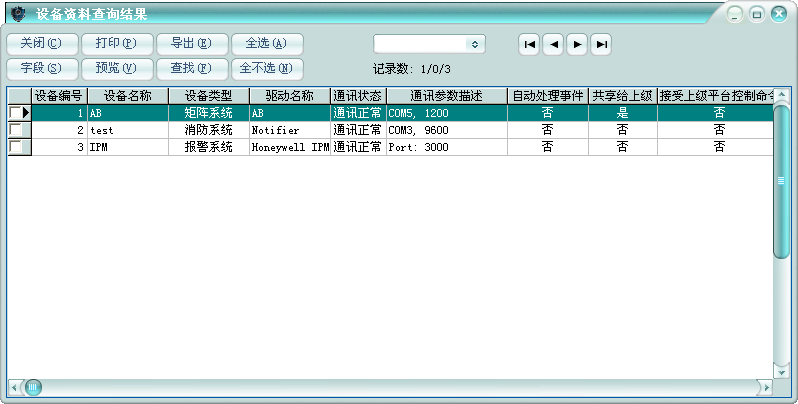Click the 通讯状态 column header
Image resolution: width=798 pixels, height=404 pixels.
357,96
